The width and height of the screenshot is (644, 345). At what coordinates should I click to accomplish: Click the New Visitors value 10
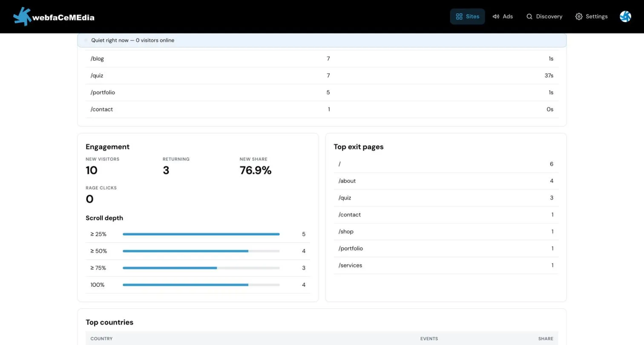92,171
